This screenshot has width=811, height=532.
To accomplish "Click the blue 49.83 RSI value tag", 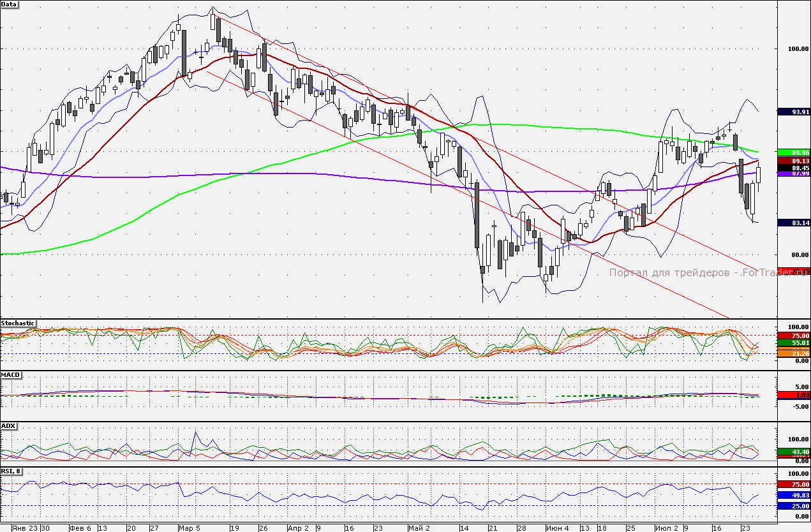I will pos(794,495).
